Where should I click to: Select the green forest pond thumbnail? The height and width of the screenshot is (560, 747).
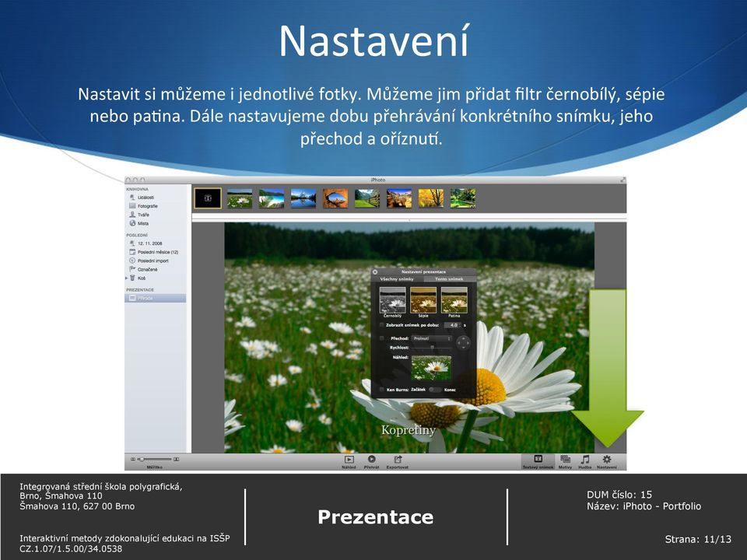click(x=463, y=198)
